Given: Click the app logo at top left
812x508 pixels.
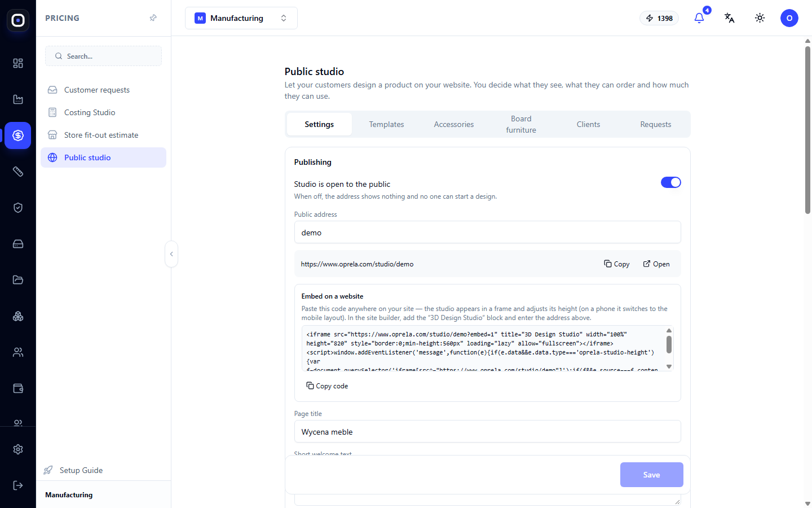Looking at the screenshot, I should click(18, 20).
